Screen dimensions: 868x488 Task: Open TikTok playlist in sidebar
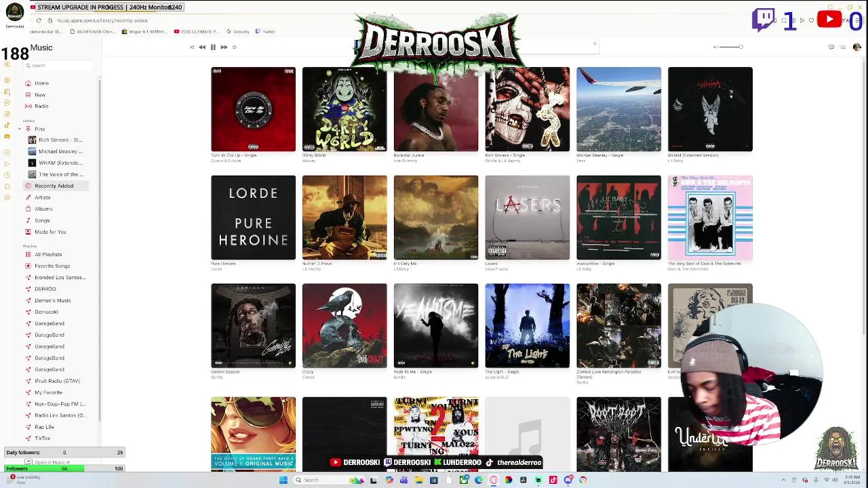(42, 439)
